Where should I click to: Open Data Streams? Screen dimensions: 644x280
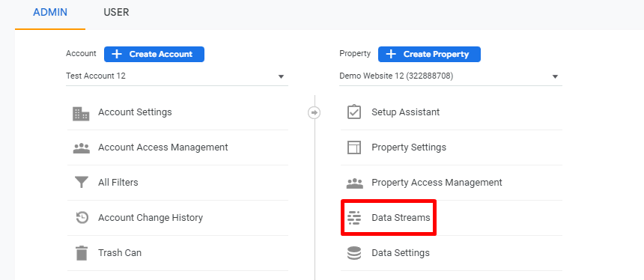pyautogui.click(x=452, y=218)
